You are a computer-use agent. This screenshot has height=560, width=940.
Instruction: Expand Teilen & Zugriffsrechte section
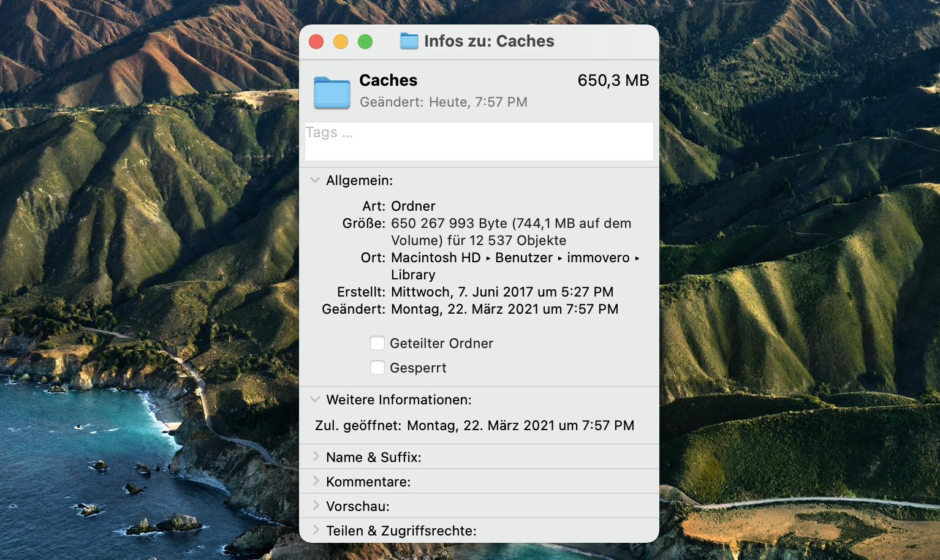pyautogui.click(x=316, y=530)
